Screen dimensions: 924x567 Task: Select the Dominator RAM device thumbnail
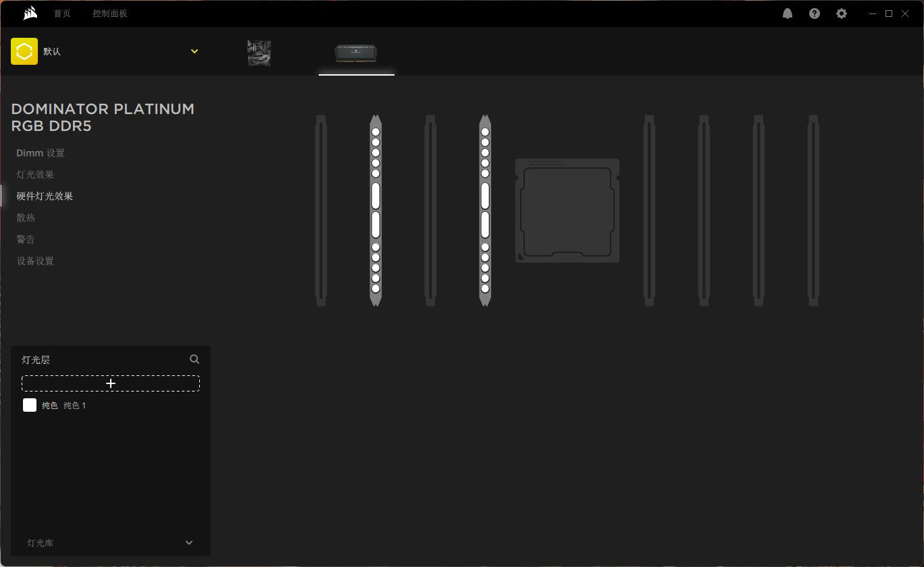coord(356,53)
